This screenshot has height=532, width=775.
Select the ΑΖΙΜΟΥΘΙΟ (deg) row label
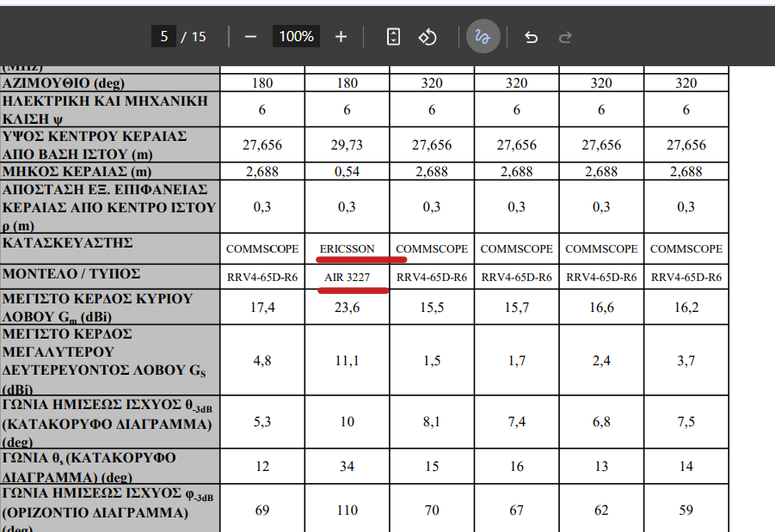64,83
